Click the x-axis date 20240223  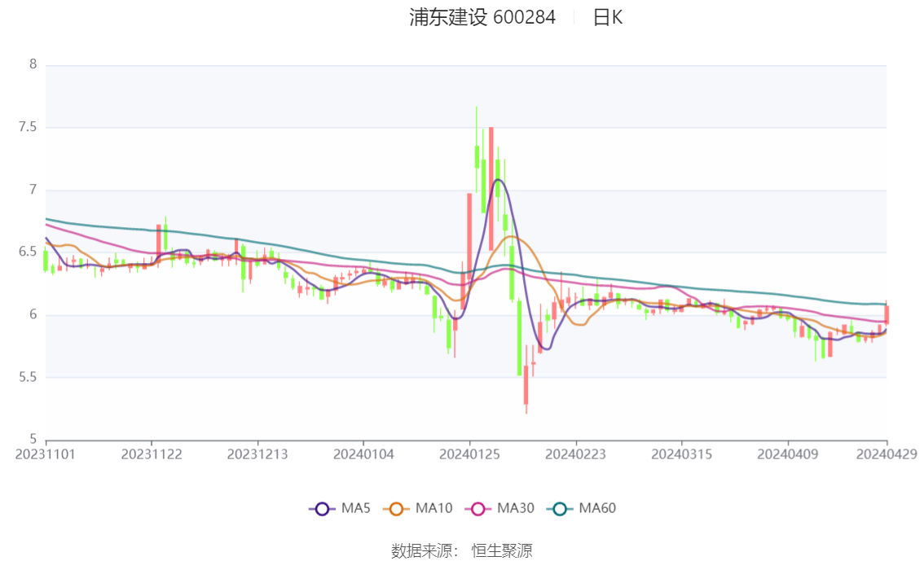click(576, 454)
